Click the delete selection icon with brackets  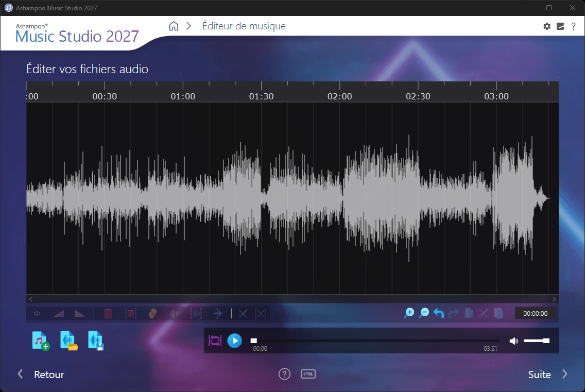[x=131, y=314]
